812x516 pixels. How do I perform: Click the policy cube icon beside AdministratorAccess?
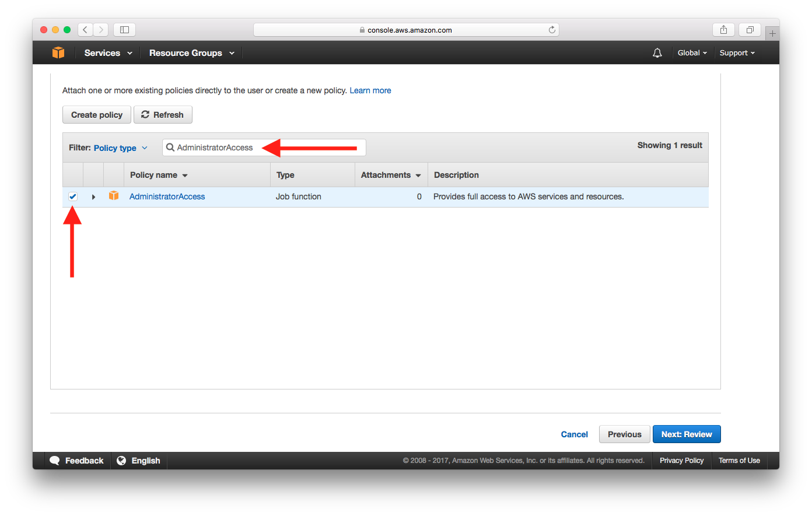[114, 196]
